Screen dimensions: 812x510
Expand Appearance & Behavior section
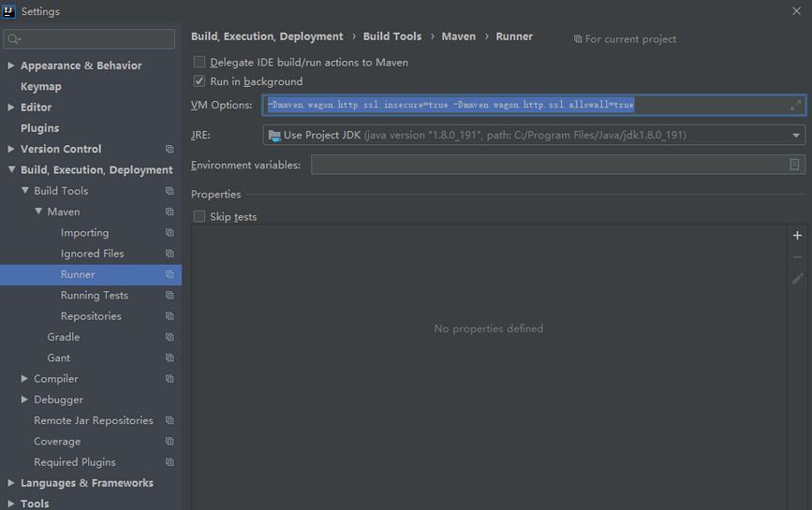point(11,66)
